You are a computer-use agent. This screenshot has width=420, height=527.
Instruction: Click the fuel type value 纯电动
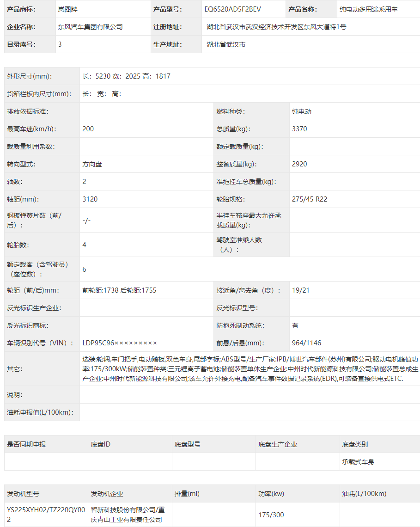(302, 111)
